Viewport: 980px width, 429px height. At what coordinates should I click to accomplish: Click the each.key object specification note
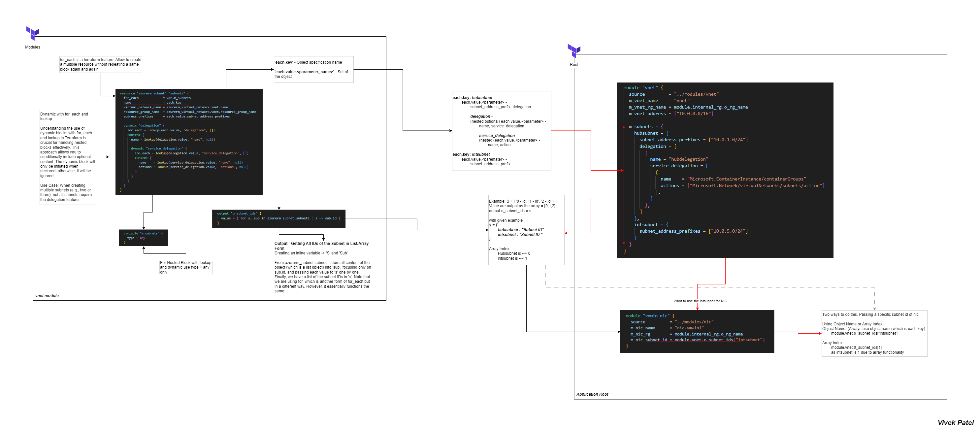(x=313, y=69)
